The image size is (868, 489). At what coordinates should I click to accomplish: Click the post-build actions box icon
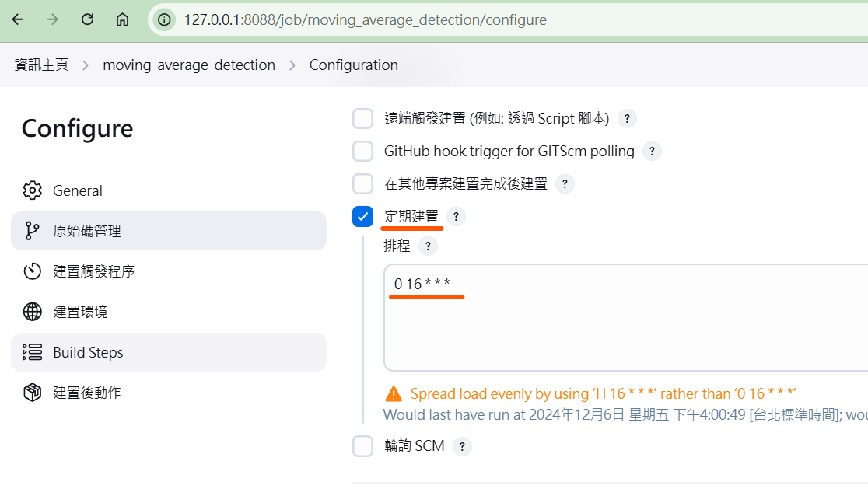tap(32, 393)
